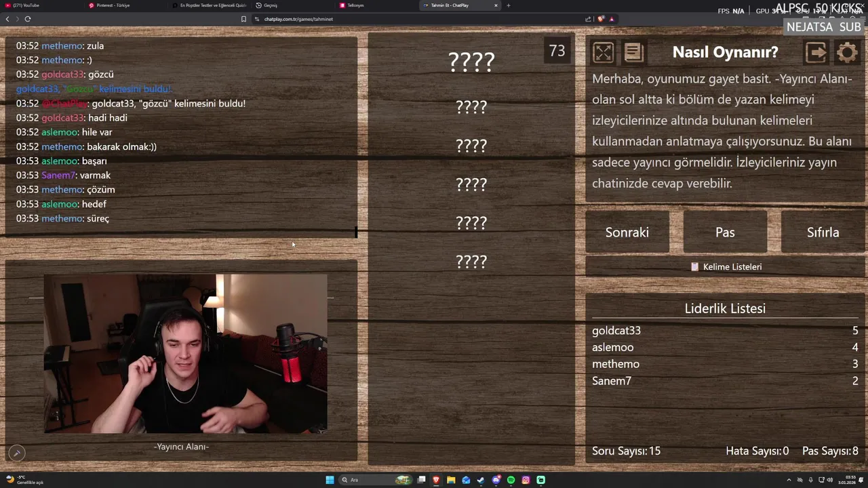This screenshot has width=868, height=488.
Task: Click the address bar URL
Action: 298,19
